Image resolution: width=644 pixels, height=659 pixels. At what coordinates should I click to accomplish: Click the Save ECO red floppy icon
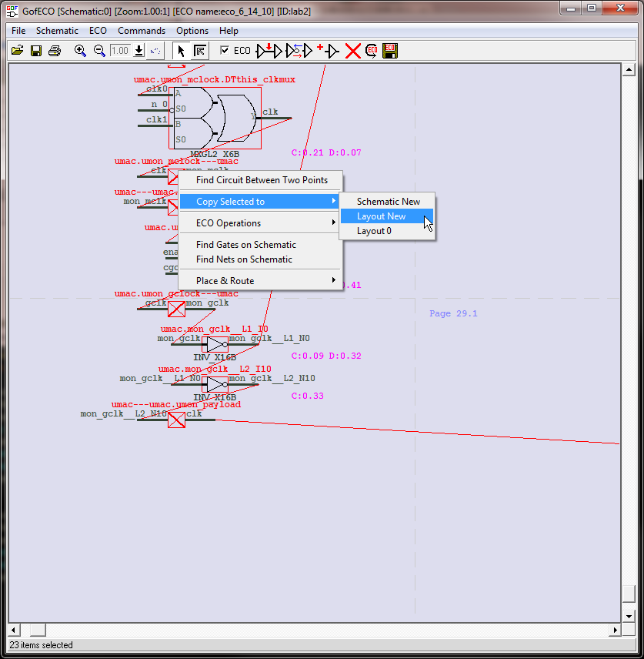(x=390, y=51)
